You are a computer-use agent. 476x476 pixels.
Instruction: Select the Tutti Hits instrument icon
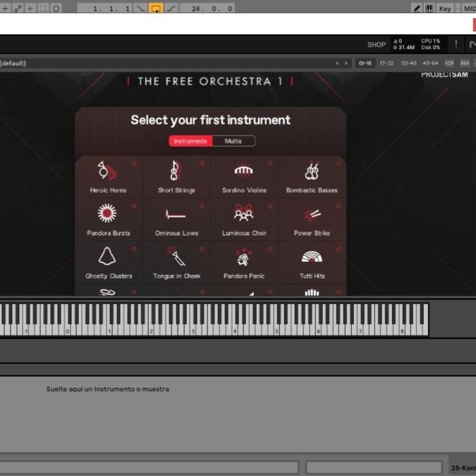point(312,257)
